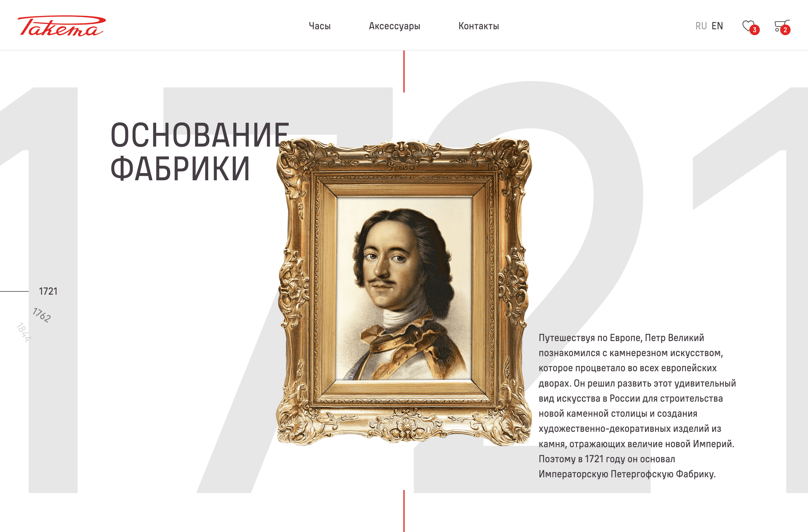This screenshot has height=532, width=808.
Task: Click the Ракета logo
Action: pos(62,26)
